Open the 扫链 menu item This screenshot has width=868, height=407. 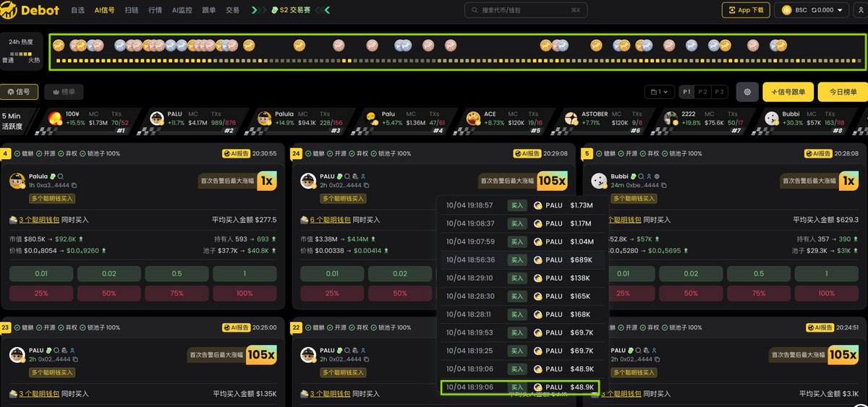[131, 10]
